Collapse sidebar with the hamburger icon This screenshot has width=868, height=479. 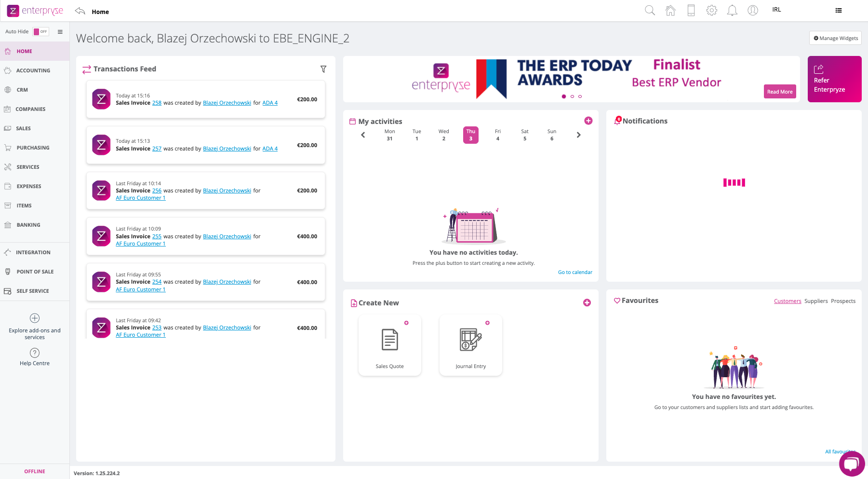pyautogui.click(x=60, y=32)
